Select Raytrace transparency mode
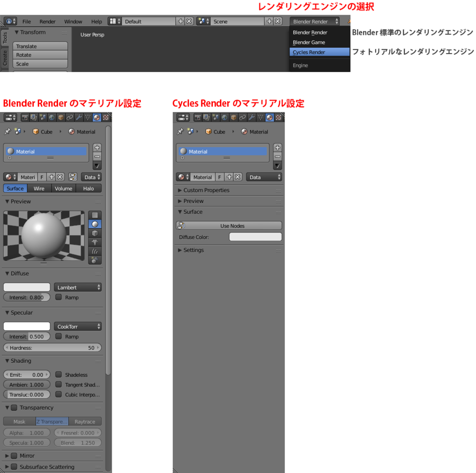This screenshot has width=476, height=473. click(85, 422)
